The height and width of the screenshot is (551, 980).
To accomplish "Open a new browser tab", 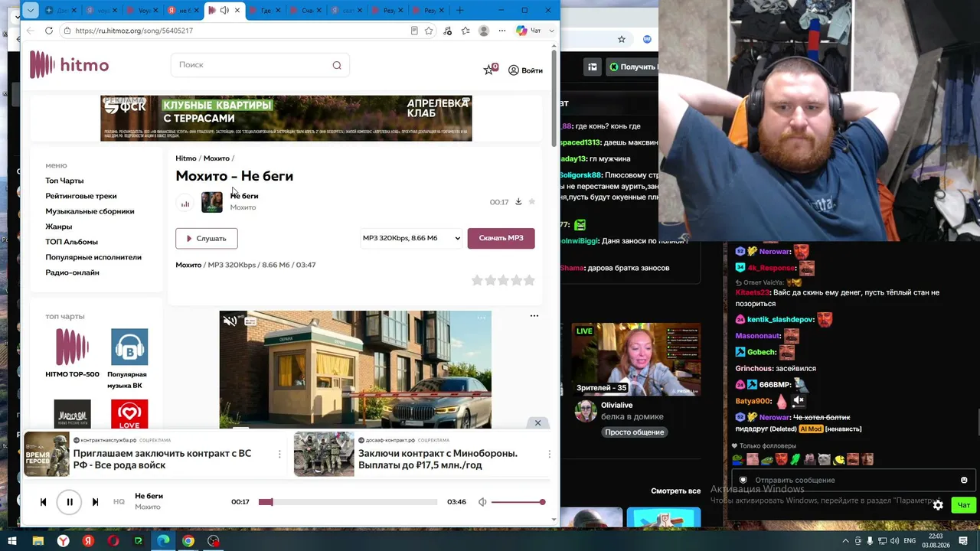I will click(460, 11).
